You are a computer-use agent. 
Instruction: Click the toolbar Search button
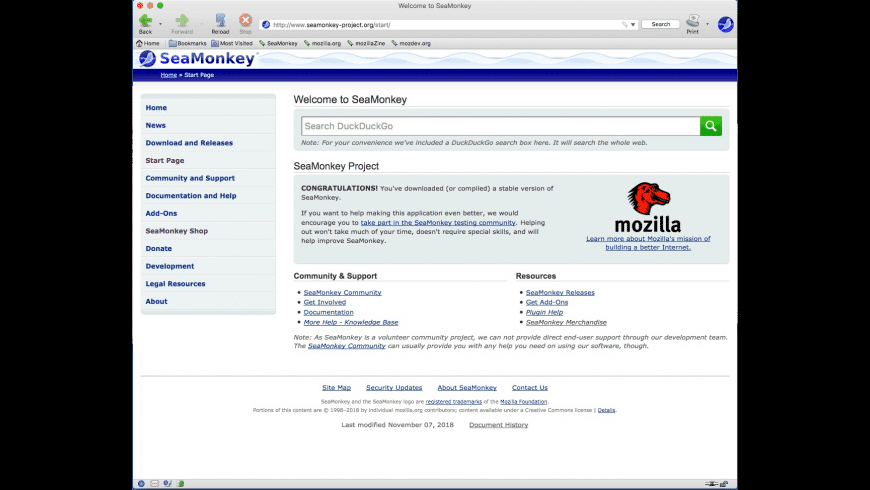tap(660, 24)
